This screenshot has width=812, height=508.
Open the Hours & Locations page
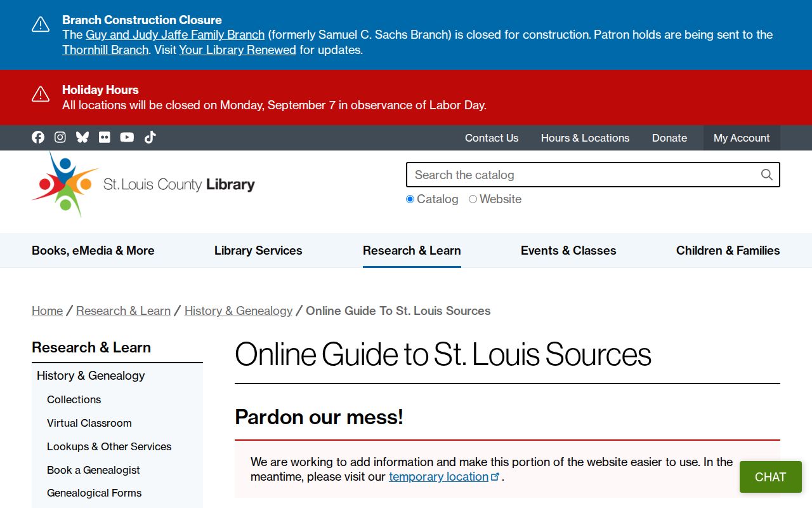pos(586,138)
